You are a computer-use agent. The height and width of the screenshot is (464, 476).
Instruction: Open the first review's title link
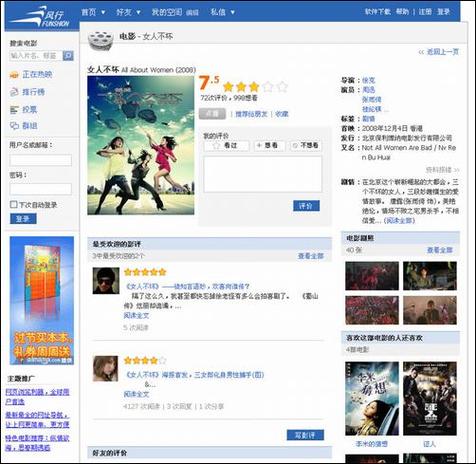[187, 286]
